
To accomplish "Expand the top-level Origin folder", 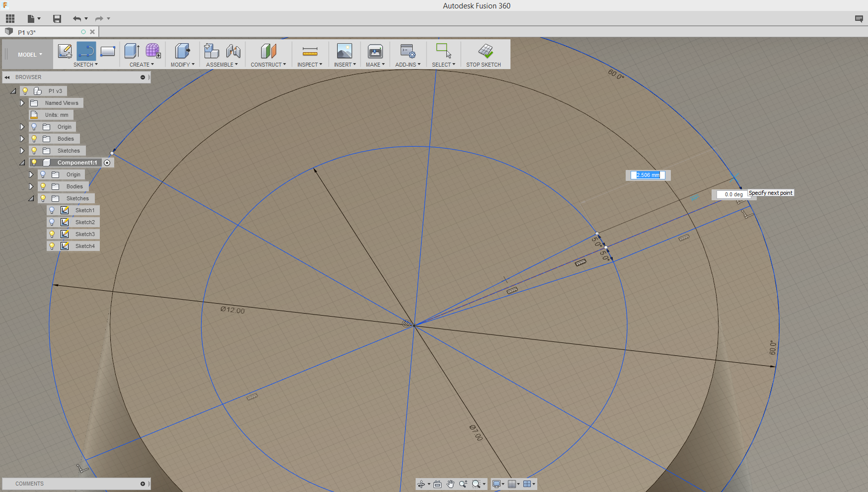I will pos(22,127).
